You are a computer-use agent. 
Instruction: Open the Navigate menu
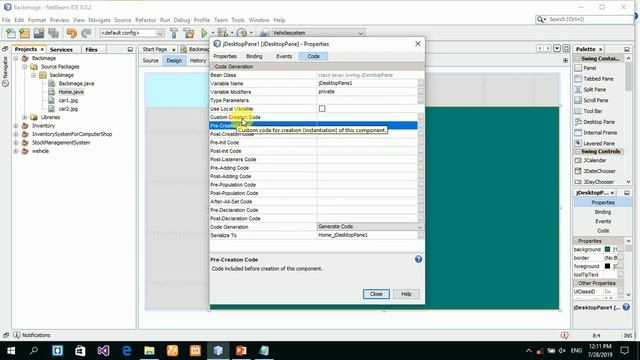pos(100,20)
